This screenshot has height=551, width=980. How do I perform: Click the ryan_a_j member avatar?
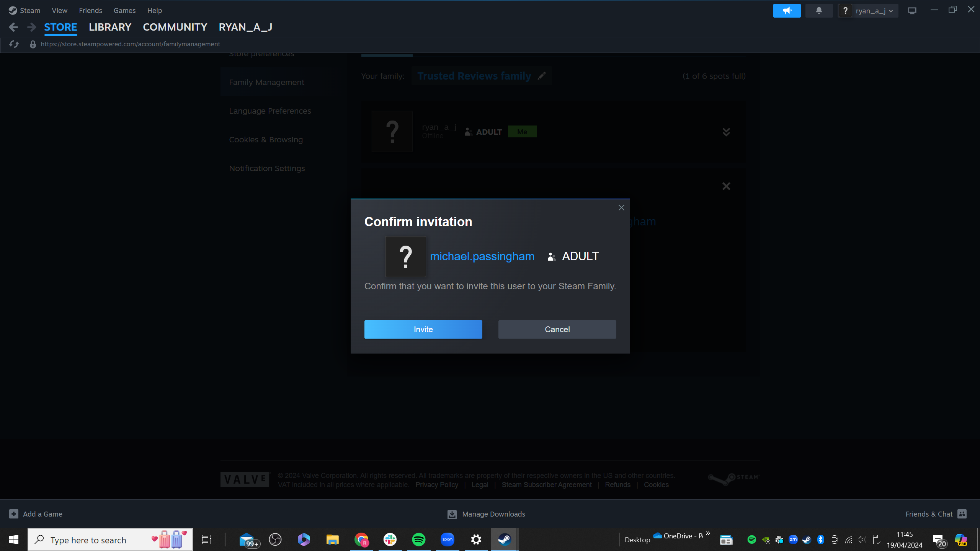coord(392,132)
